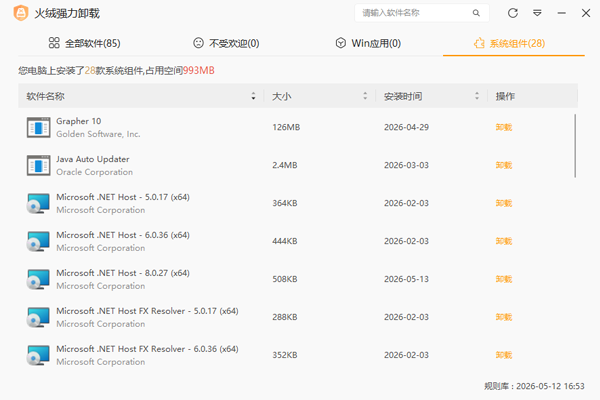Close the uninstaller window
600x400 pixels.
[x=586, y=13]
